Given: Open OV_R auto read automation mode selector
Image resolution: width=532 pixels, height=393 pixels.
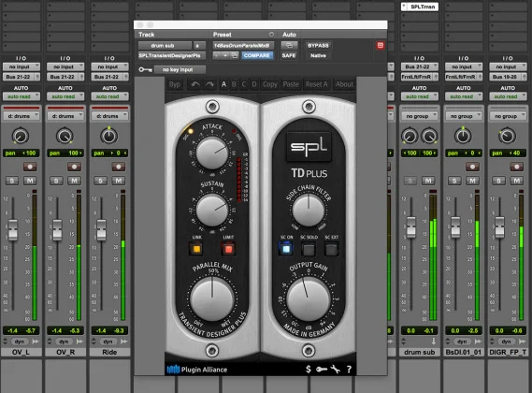Looking at the screenshot, I should point(65,96).
